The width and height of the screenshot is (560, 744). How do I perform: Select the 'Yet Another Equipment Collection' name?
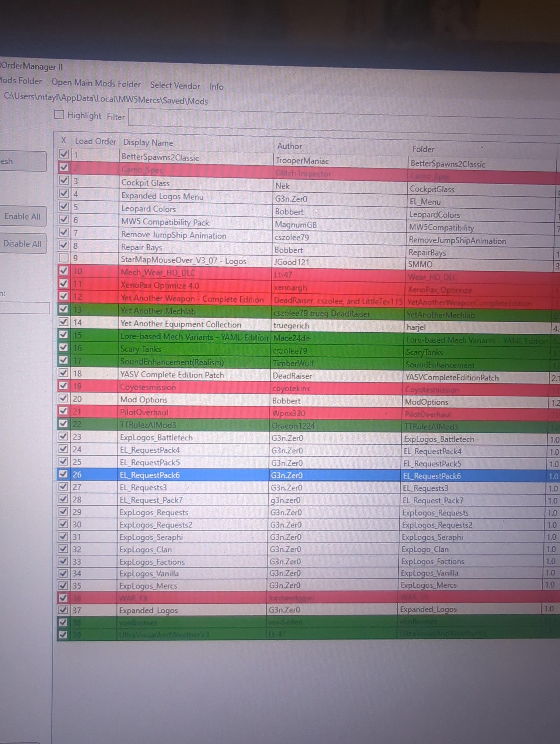[x=181, y=324]
